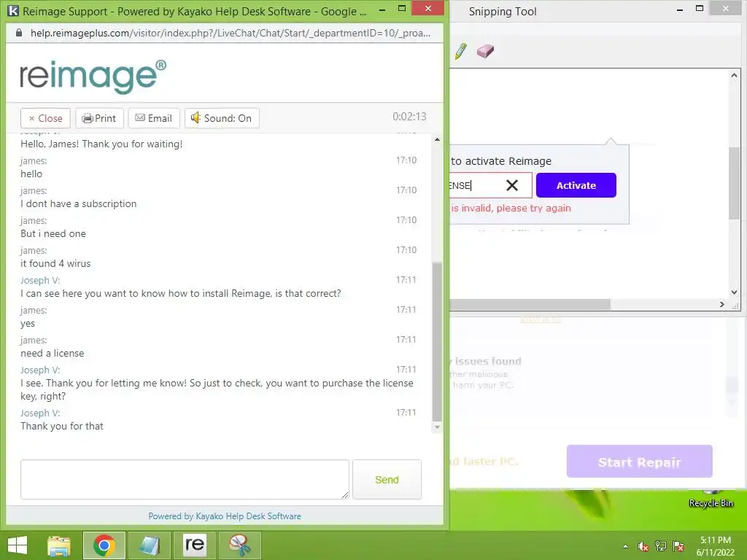Open the Windows Start button
747x560 pixels.
(x=18, y=545)
